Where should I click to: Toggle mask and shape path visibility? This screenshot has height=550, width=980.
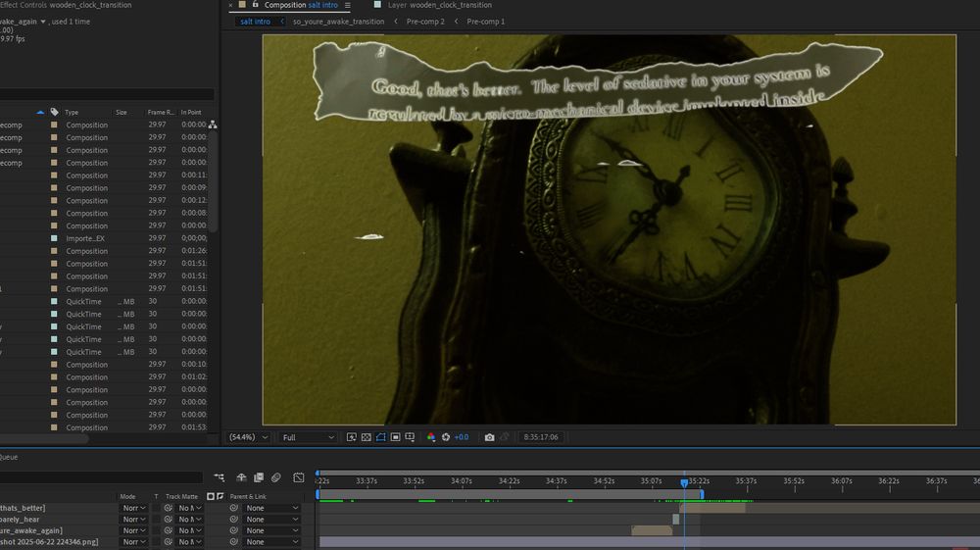381,437
